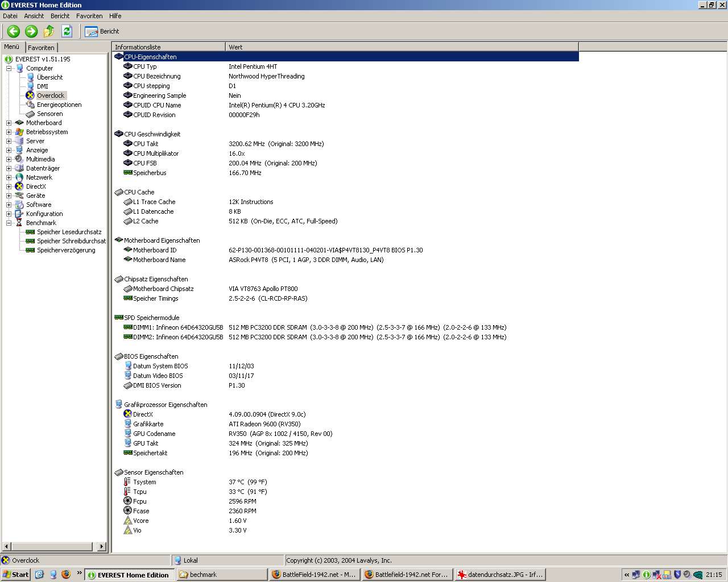Select the DMI item in the tree
Image resolution: width=728 pixels, height=582 pixels.
[43, 86]
